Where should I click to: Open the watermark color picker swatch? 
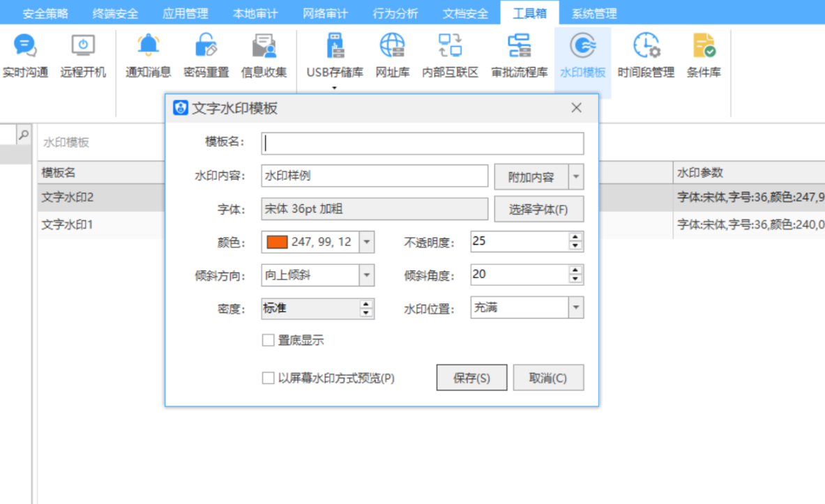point(279,242)
